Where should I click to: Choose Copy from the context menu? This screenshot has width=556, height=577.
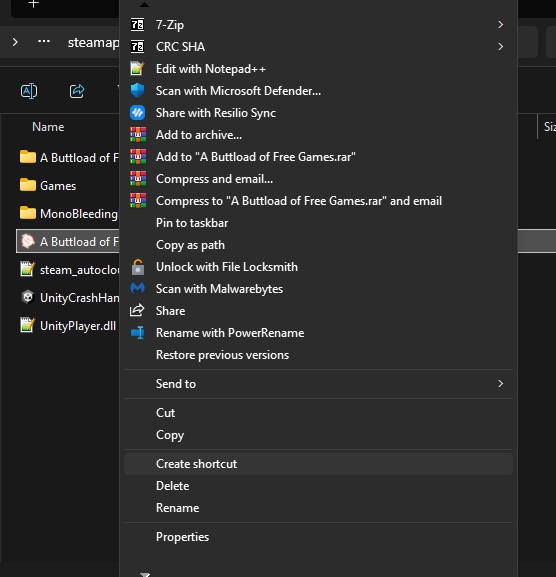coord(318,435)
